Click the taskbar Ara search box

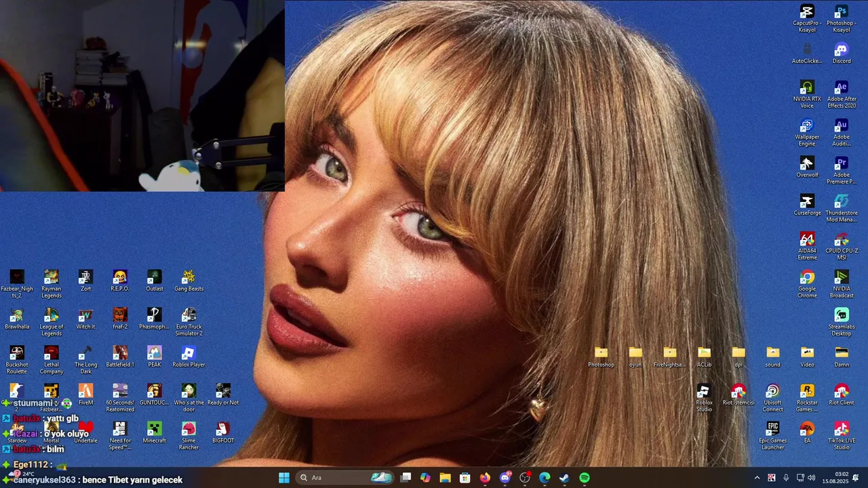(x=346, y=478)
